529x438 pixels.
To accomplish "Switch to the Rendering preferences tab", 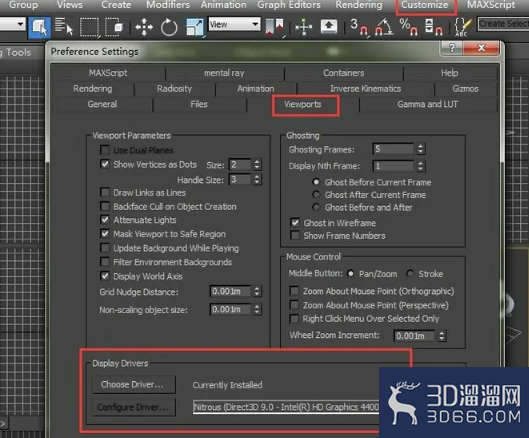I will click(x=93, y=89).
